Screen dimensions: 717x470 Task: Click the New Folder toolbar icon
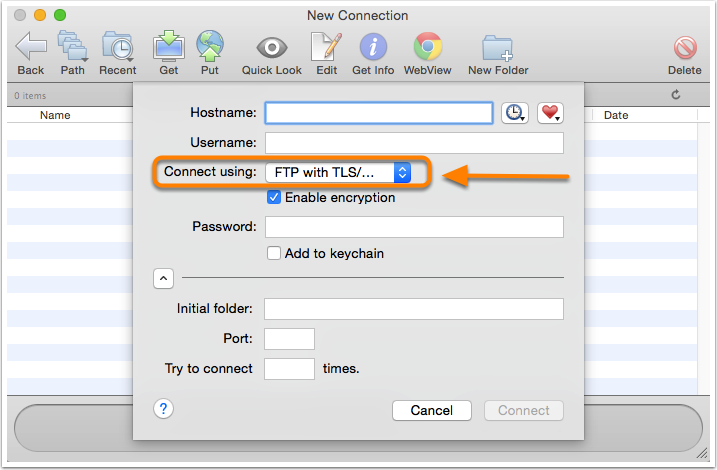(x=498, y=48)
